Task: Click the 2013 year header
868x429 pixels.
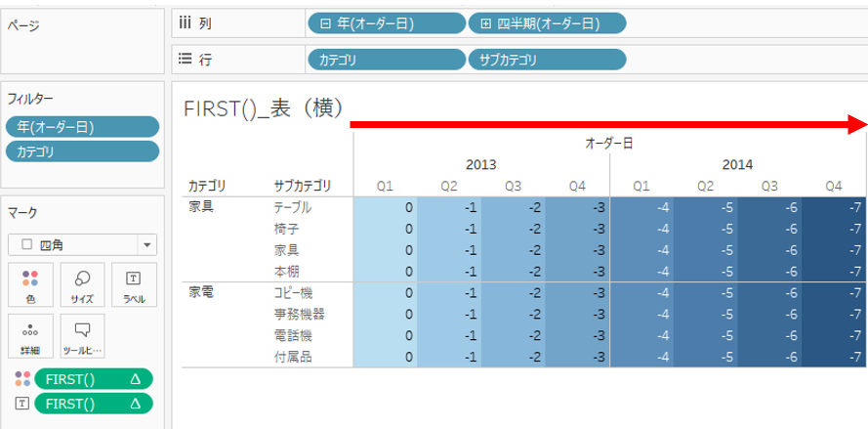Action: tap(481, 164)
